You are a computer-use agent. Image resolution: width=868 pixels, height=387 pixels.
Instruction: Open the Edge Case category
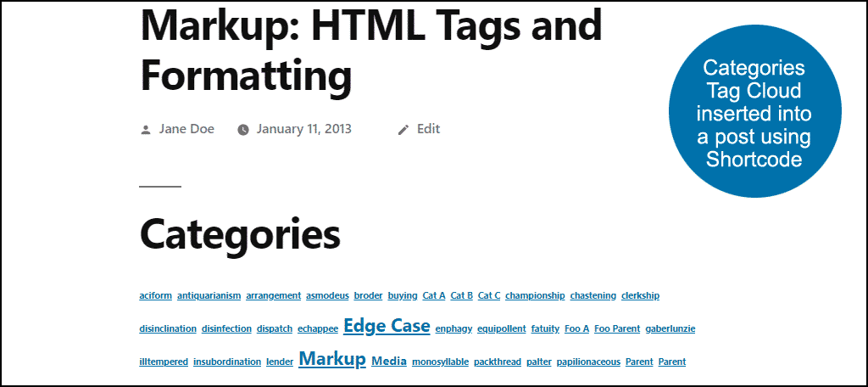387,325
